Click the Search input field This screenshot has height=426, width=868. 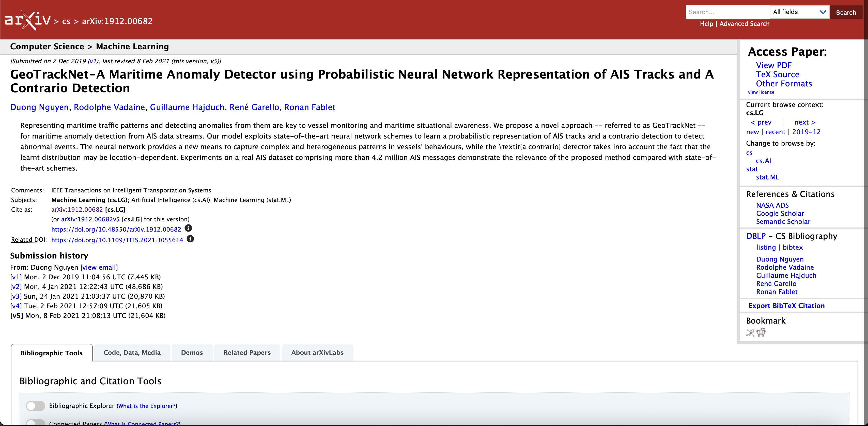click(727, 12)
